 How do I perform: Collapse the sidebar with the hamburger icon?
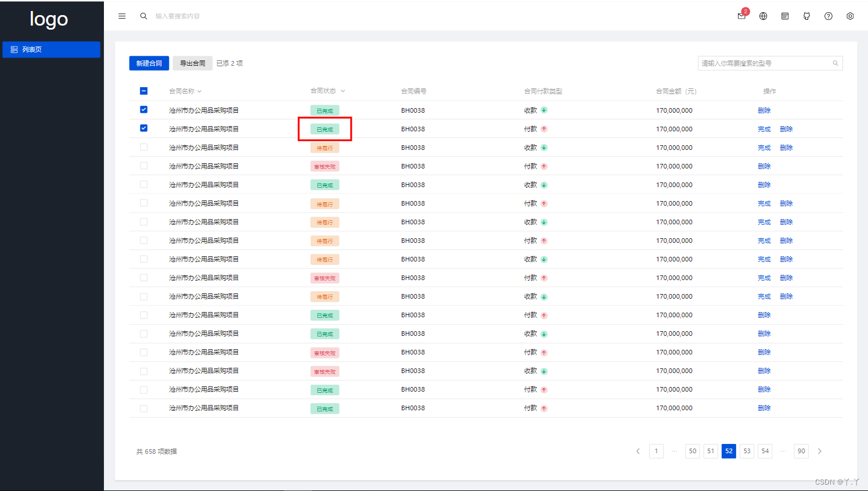click(x=122, y=16)
